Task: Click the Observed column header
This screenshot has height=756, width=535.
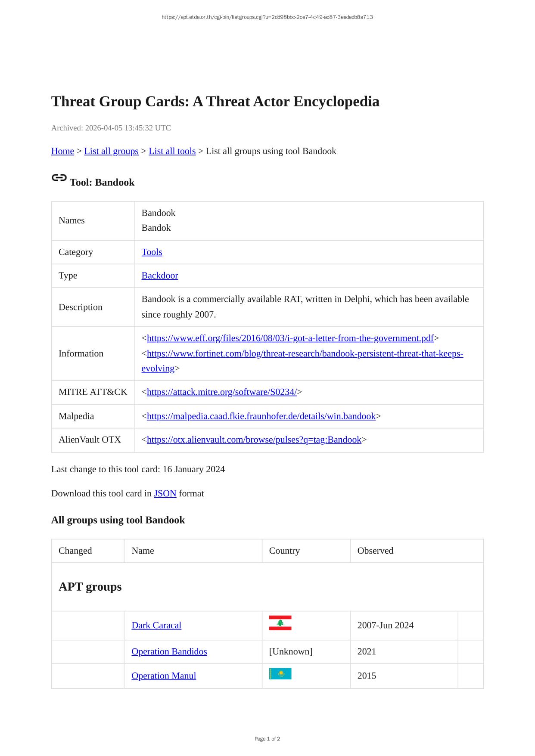Action: (375, 551)
